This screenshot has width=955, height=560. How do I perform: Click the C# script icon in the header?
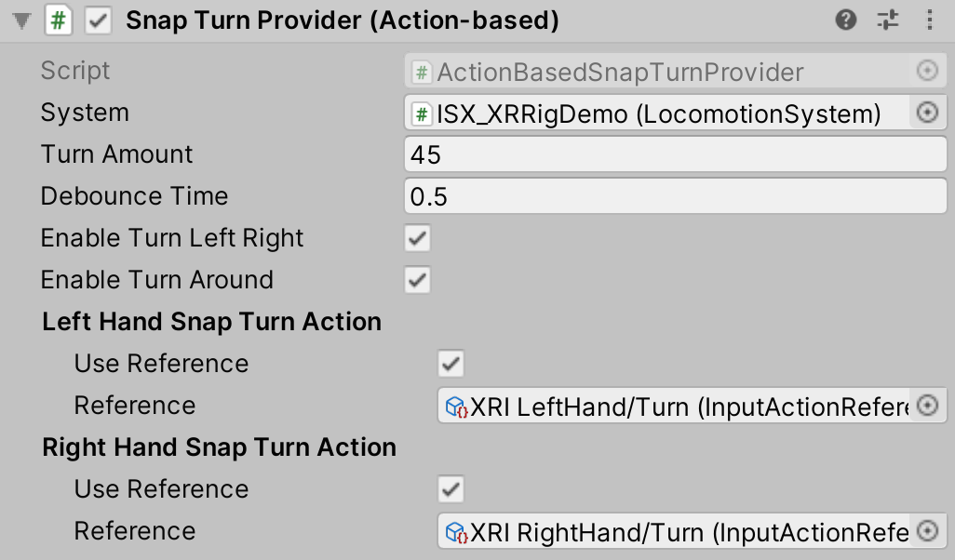coord(58,20)
